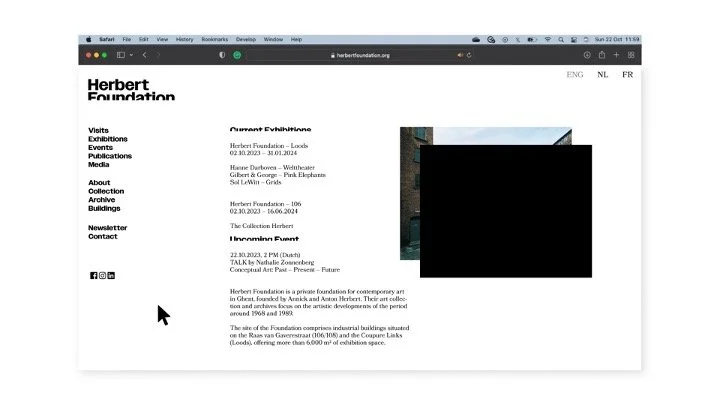
Task: Click Conceptual Art: Past – Present – Future
Action: (285, 270)
